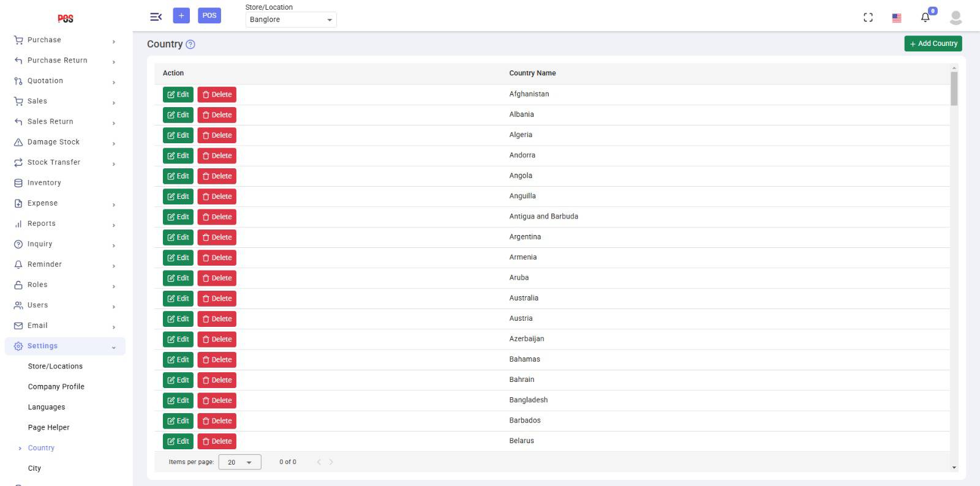Expand the Sales menu chevron
Viewport: 980px width, 486px height.
[114, 103]
